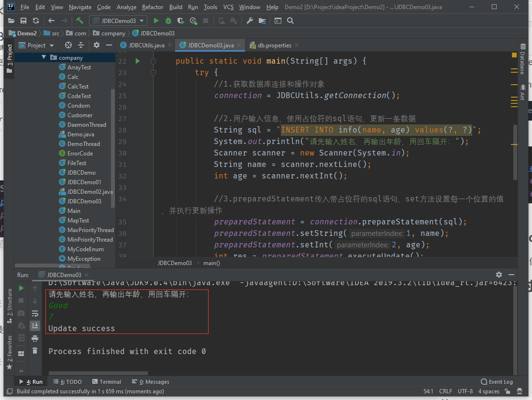Toggle soft-wrap in the Run console

pyautogui.click(x=34, y=313)
